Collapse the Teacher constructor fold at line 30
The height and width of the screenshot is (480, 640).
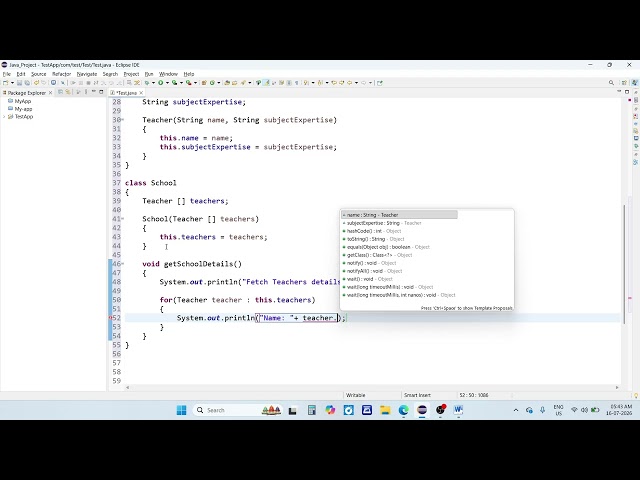pyautogui.click(x=123, y=120)
